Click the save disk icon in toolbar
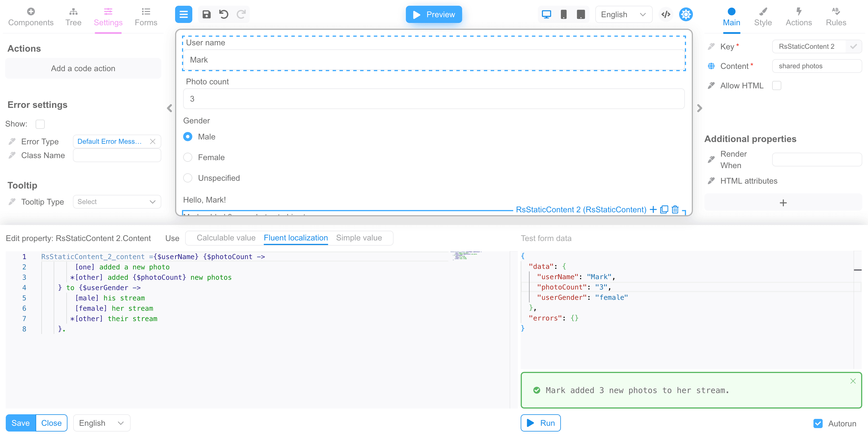868x443 pixels. [206, 14]
